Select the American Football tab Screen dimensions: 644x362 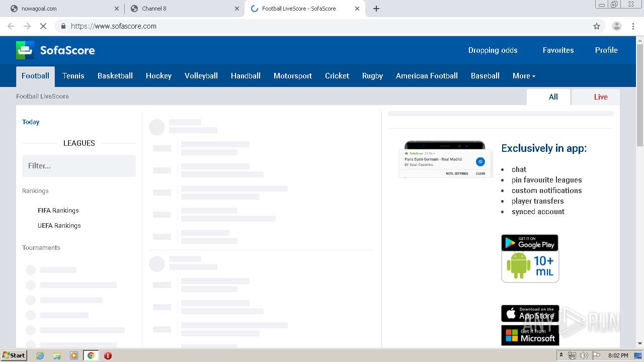427,76
